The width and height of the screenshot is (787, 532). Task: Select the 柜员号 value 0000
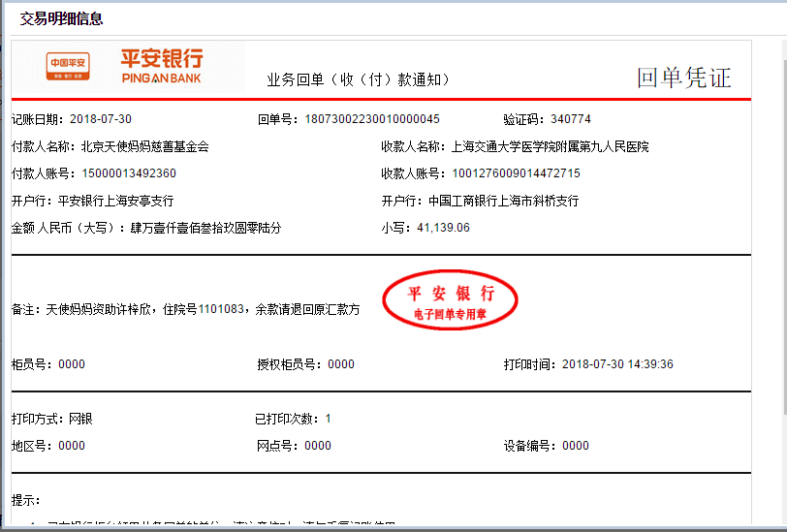point(72,363)
